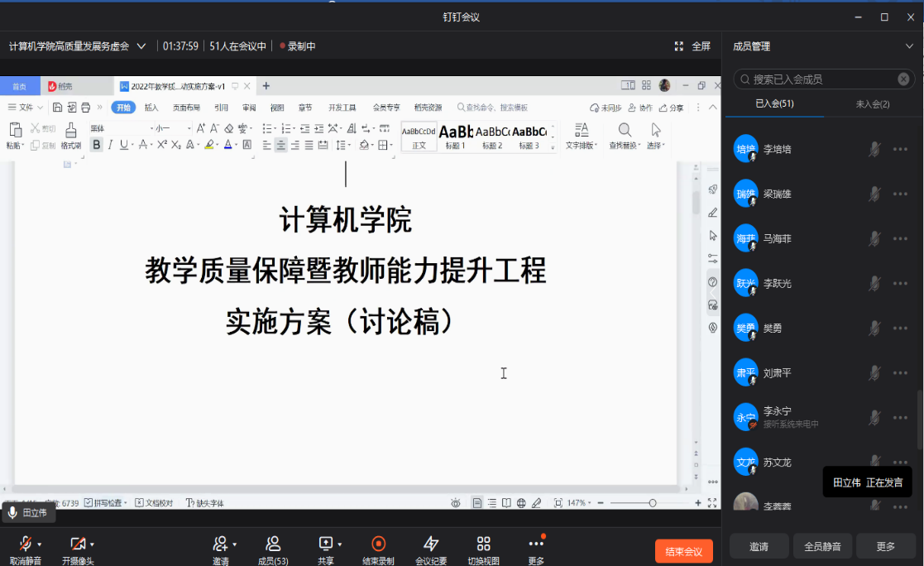Click 切换视图 to switch view layout
Screen dimensions: 924x566
point(483,549)
